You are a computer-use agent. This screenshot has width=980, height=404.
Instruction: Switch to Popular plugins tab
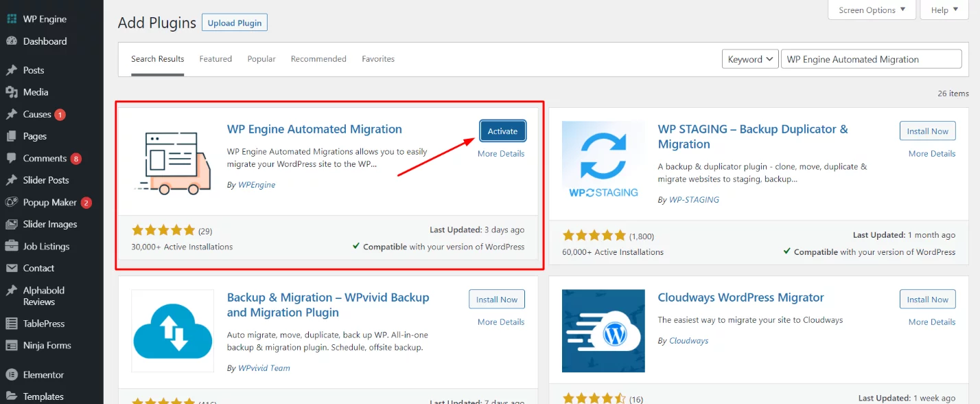coord(261,59)
